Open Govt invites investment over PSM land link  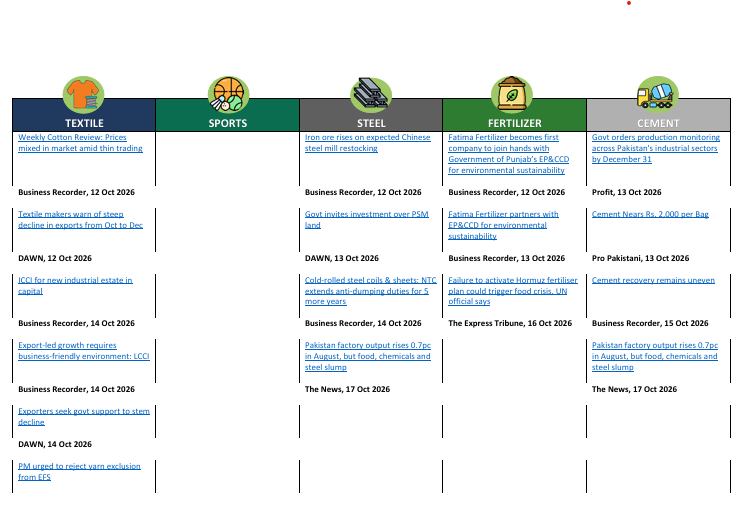tap(366, 219)
